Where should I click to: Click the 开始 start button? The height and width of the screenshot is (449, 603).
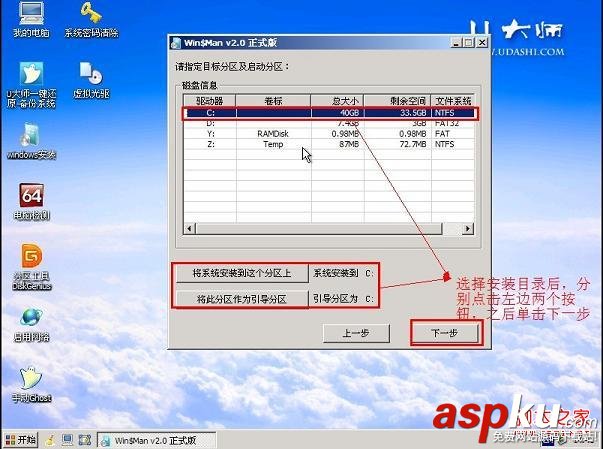coord(21,439)
